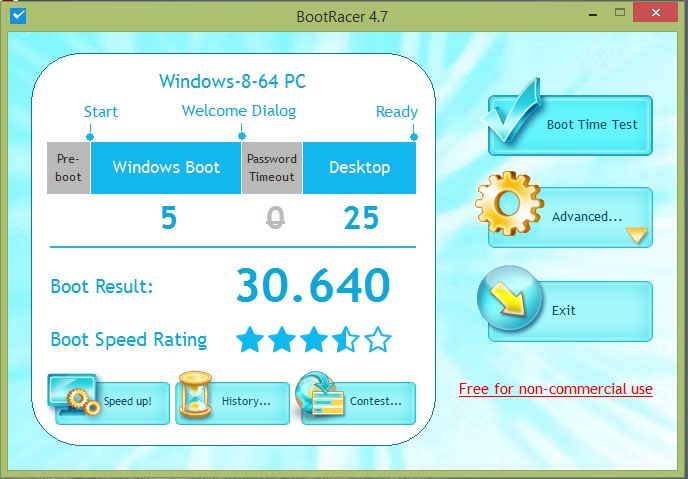This screenshot has height=479, width=688.
Task: Click the Ready marker dot
Action: [413, 137]
